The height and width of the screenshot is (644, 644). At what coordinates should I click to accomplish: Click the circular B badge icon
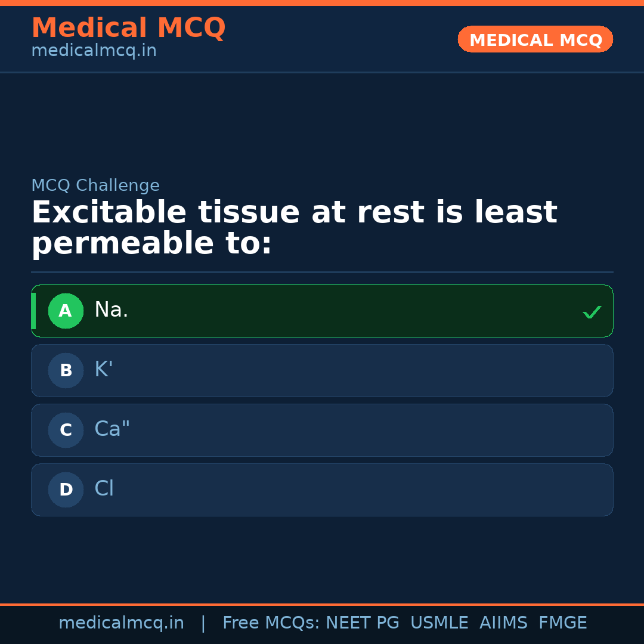coord(66,370)
